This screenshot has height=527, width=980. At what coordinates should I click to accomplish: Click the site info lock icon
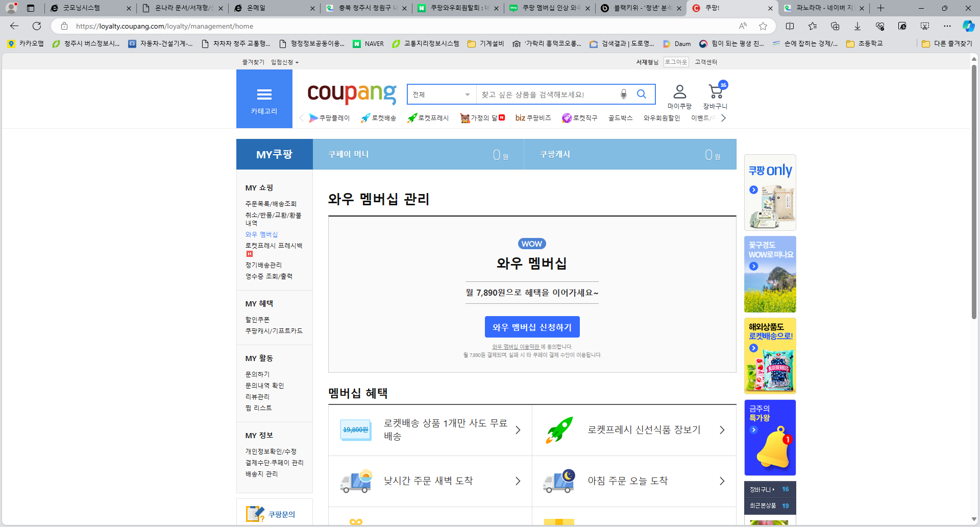(64, 26)
